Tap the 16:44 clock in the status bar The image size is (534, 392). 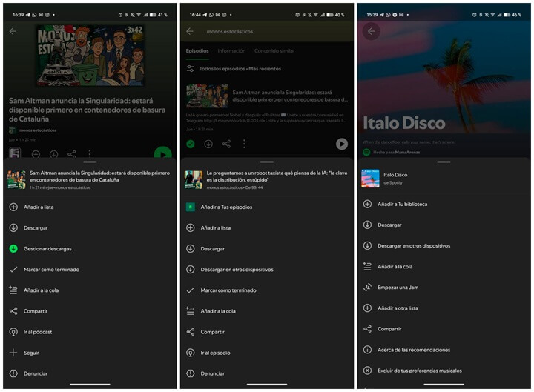pyautogui.click(x=195, y=15)
